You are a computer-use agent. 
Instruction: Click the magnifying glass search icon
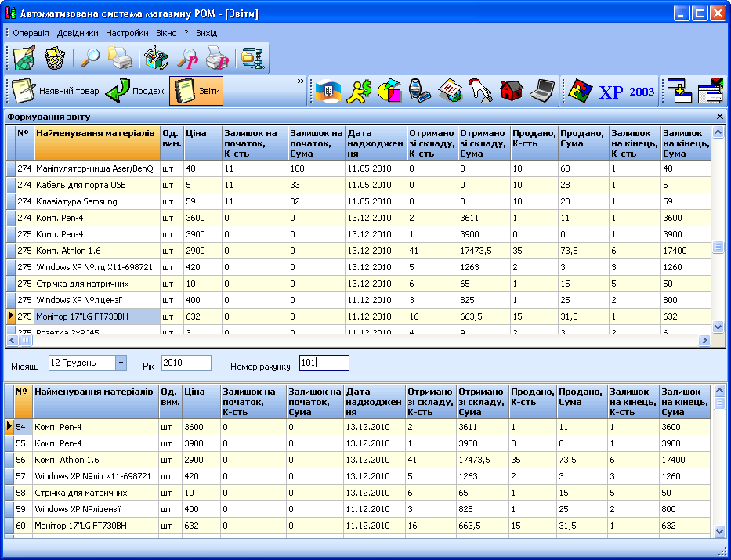pyautogui.click(x=89, y=58)
